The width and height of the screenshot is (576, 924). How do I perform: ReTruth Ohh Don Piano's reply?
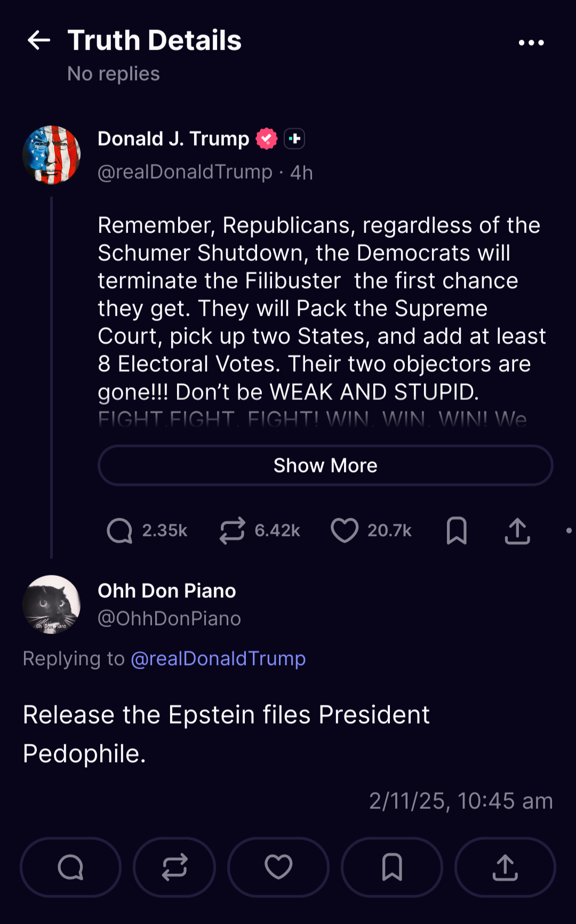click(x=174, y=867)
